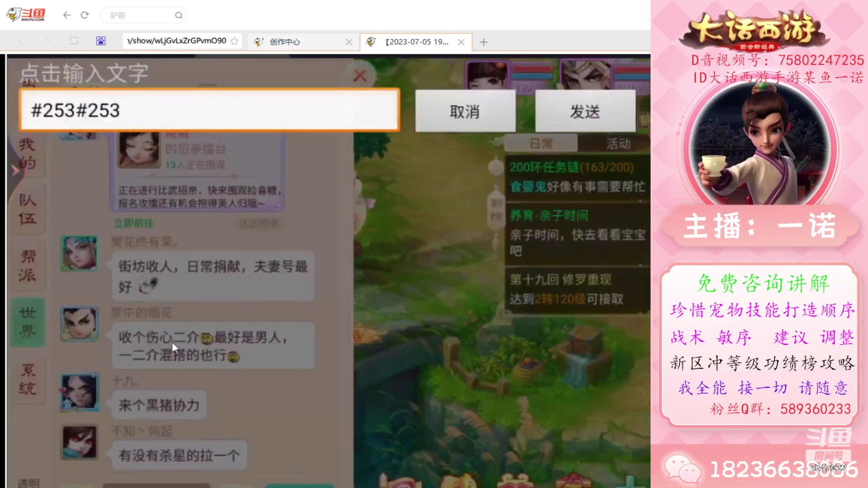Click the male character portrait at top
868x488 pixels.
pos(586,75)
